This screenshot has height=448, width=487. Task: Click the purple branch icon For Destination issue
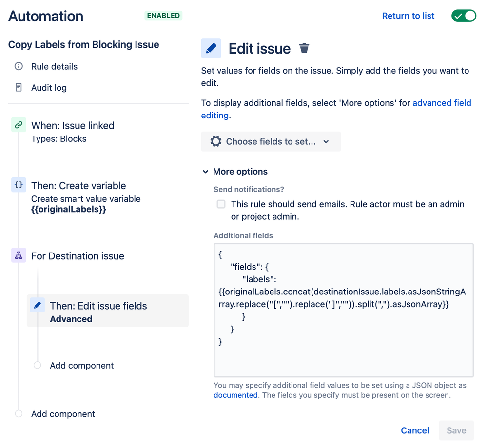[x=19, y=255]
